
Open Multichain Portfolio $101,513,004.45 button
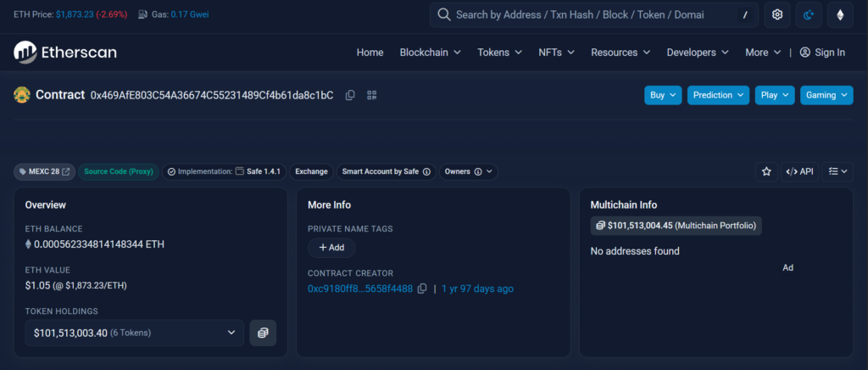676,226
